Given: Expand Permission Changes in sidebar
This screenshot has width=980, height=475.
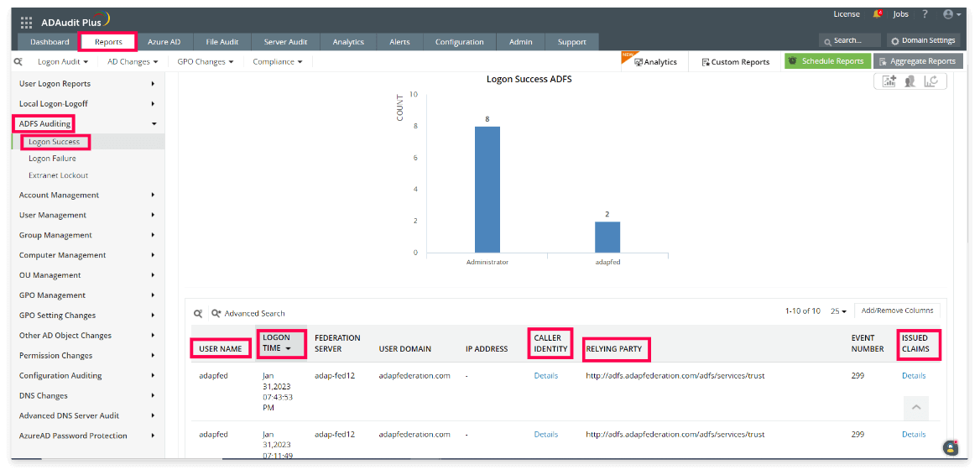Looking at the screenshot, I should tap(87, 356).
